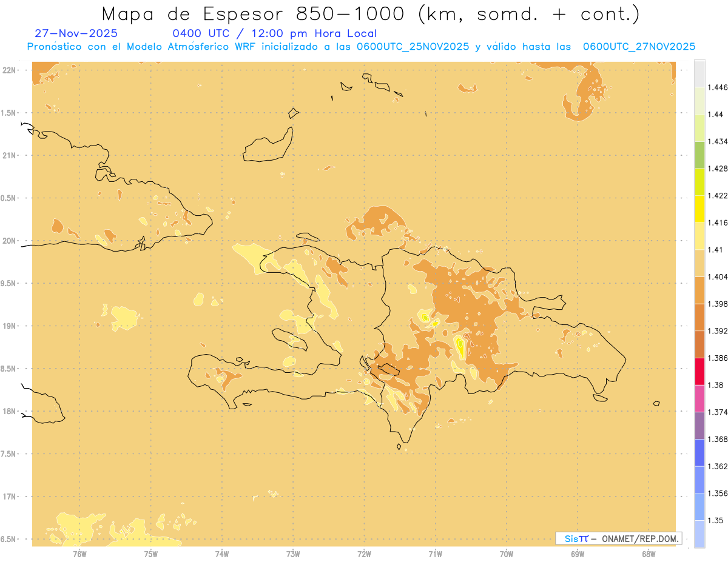
Task: Click the longitude axis label 74W
Action: [222, 554]
